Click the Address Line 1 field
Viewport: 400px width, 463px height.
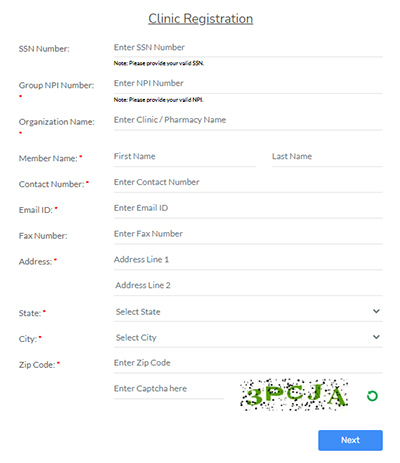click(x=248, y=260)
